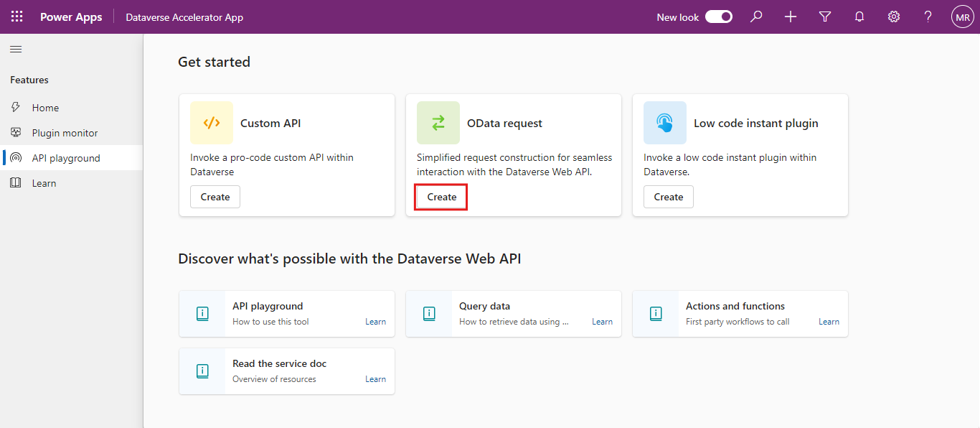980x428 pixels.
Task: Click the help question mark icon
Action: [928, 17]
